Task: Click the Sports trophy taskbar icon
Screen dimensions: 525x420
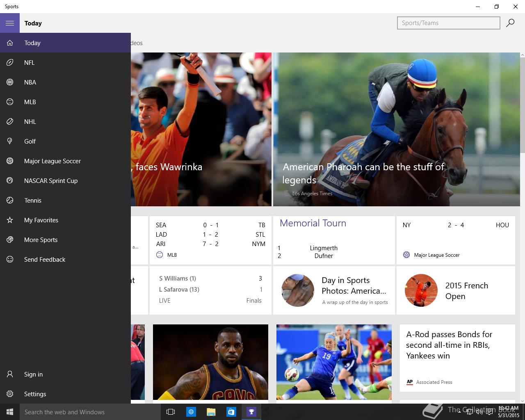Action: coord(251,412)
